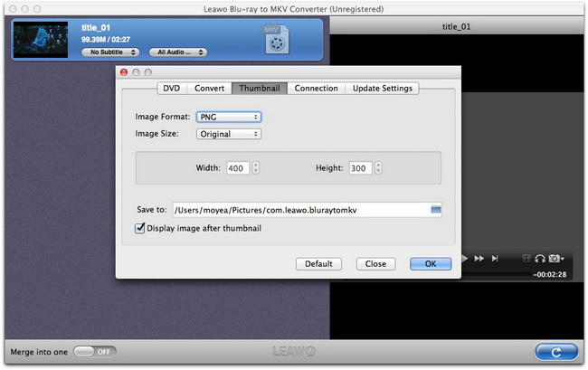Click the fast forward button in the preview player
The width and height of the screenshot is (588, 370).
point(479,259)
